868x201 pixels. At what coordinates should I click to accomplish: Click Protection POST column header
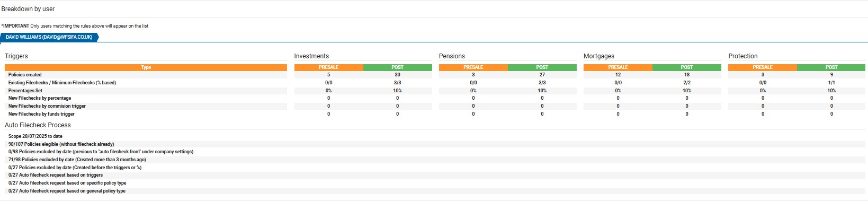[x=831, y=67]
